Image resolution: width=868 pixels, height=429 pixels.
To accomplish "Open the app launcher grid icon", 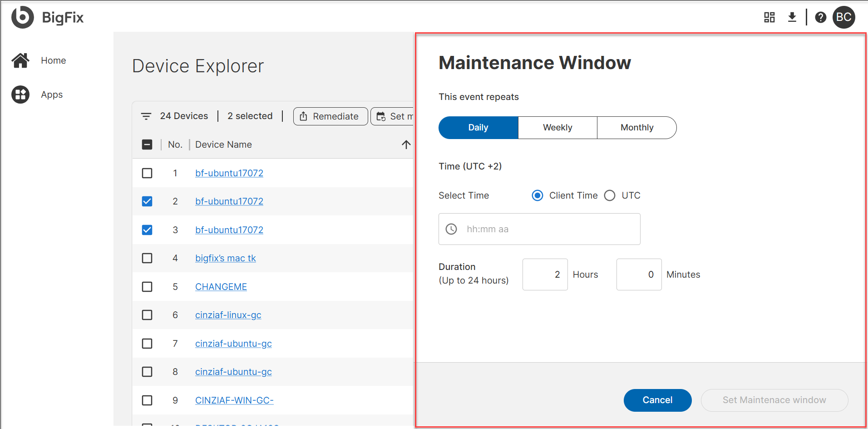I will click(x=769, y=17).
